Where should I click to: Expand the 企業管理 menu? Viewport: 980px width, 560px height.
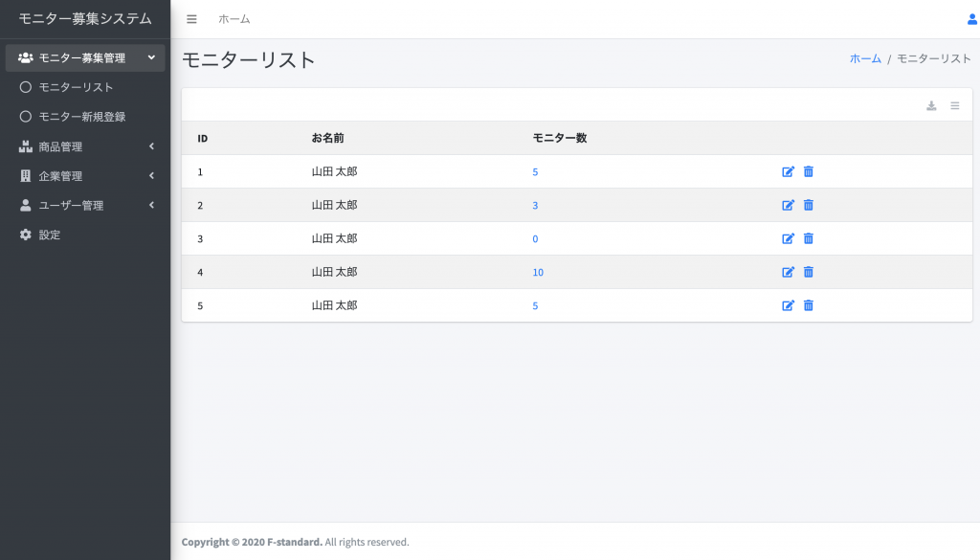(x=85, y=175)
